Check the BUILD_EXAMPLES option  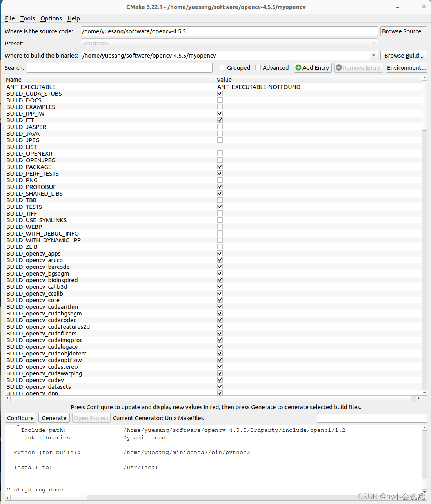[x=220, y=106]
